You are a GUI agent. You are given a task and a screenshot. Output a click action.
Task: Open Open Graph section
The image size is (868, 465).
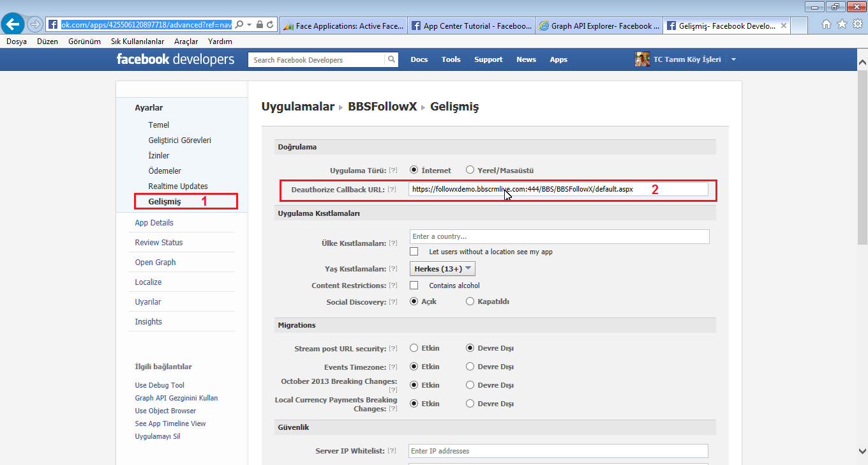pyautogui.click(x=155, y=263)
